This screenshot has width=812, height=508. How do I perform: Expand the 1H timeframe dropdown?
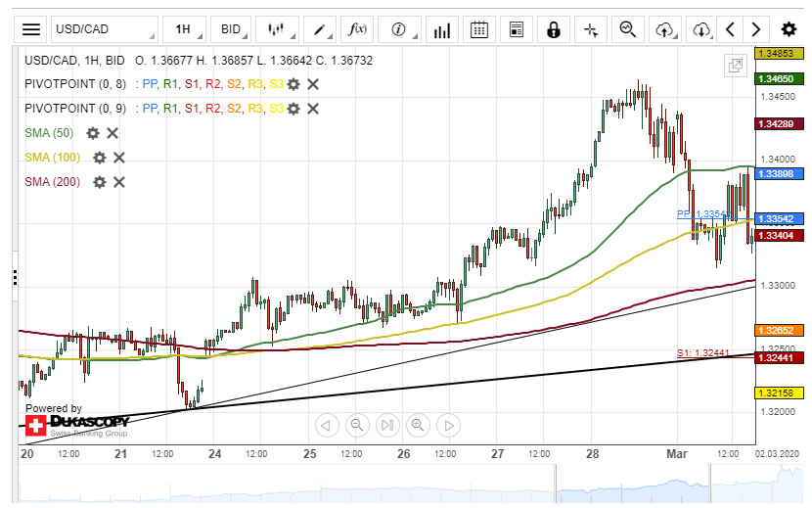[x=183, y=29]
